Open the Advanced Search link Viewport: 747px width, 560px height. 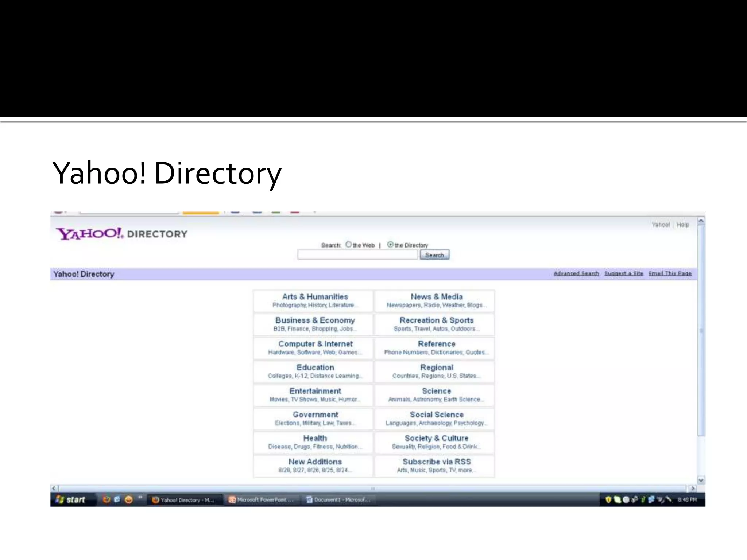tap(576, 273)
